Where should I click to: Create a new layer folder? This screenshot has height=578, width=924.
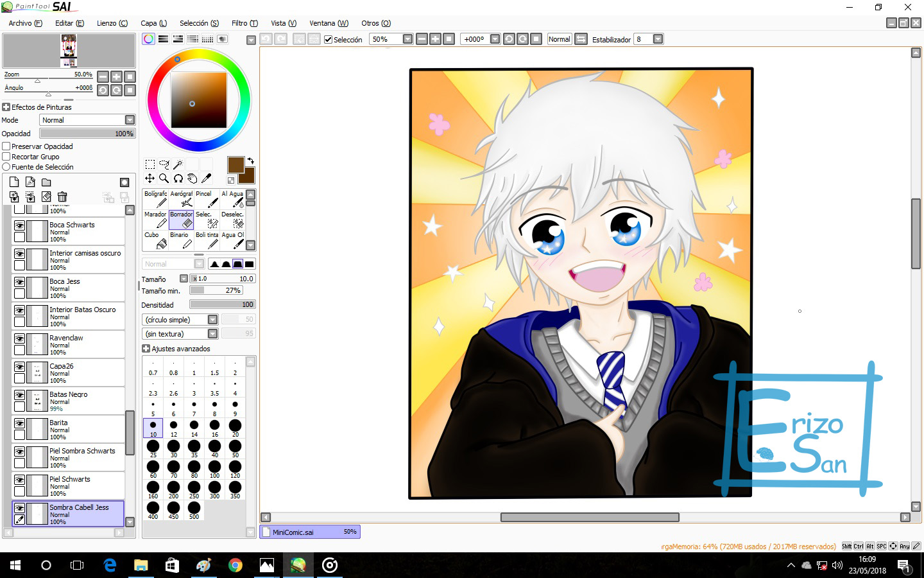[46, 182]
